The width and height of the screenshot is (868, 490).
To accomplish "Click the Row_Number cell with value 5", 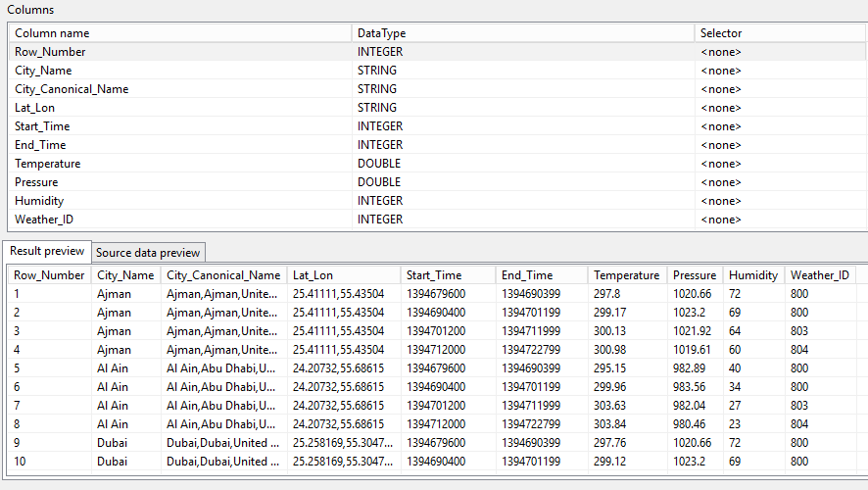I will [18, 368].
